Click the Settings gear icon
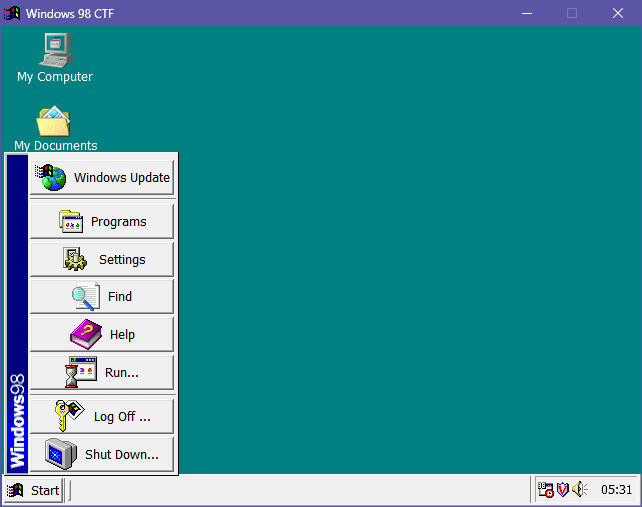 [x=75, y=259]
